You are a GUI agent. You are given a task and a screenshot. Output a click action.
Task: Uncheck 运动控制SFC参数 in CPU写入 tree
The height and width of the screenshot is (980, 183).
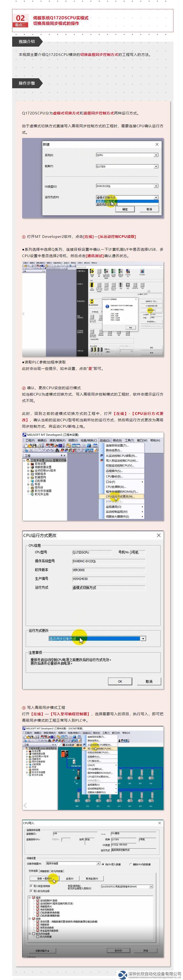(38, 901)
